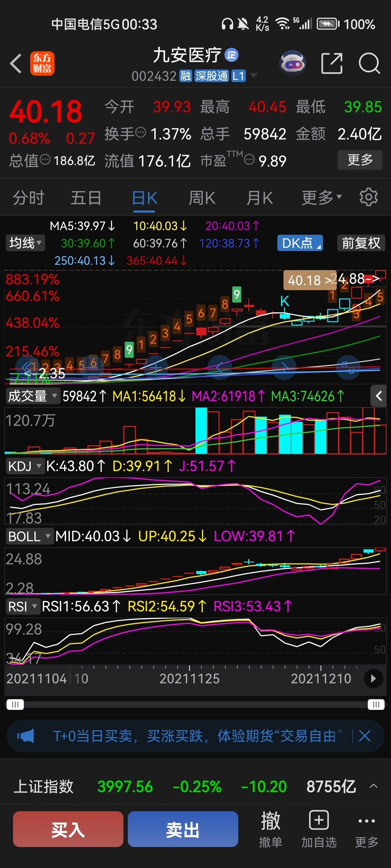Tap the 东方财富 app logo

(42, 63)
